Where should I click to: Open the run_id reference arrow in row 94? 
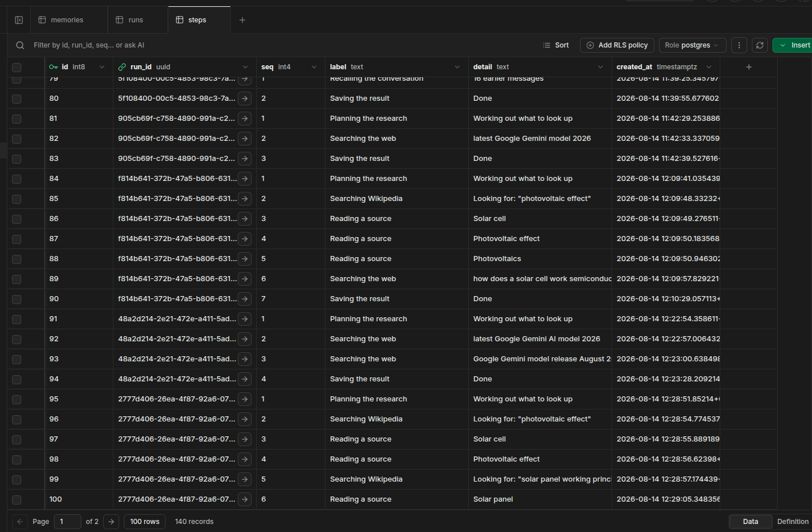245,379
